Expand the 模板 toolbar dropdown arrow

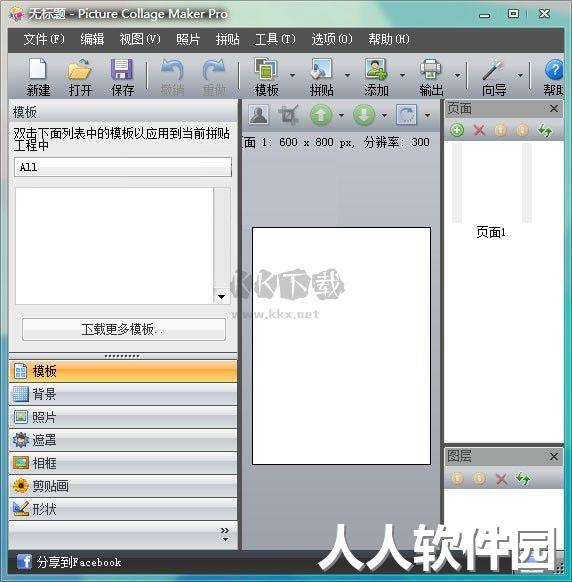coord(292,75)
